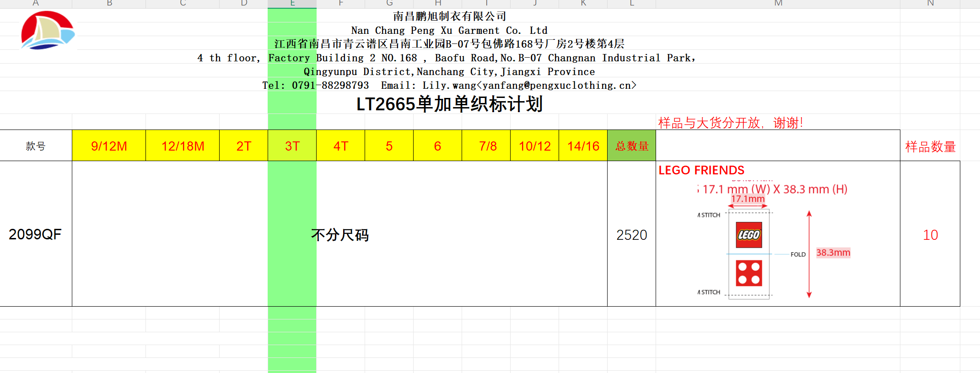Select the red note 样品与大货分开放
Image resolution: width=980 pixels, height=373 pixels.
click(x=730, y=123)
